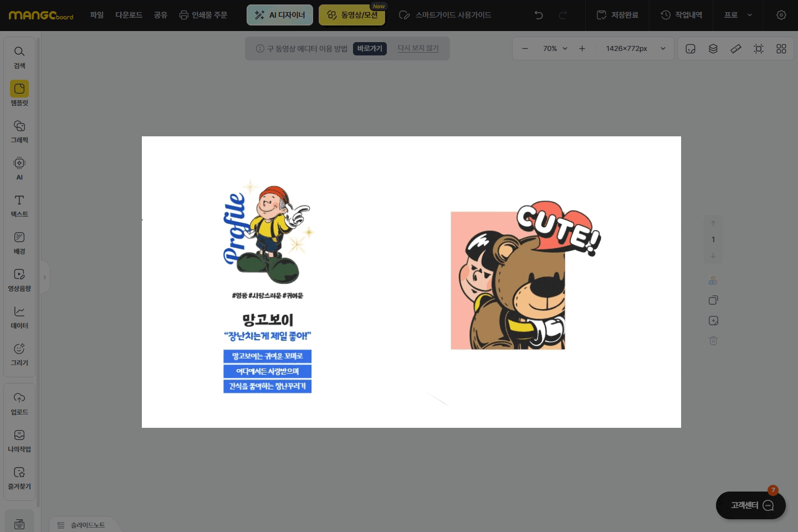Click the 다시 보지 않기 link
798x532 pixels.
418,48
